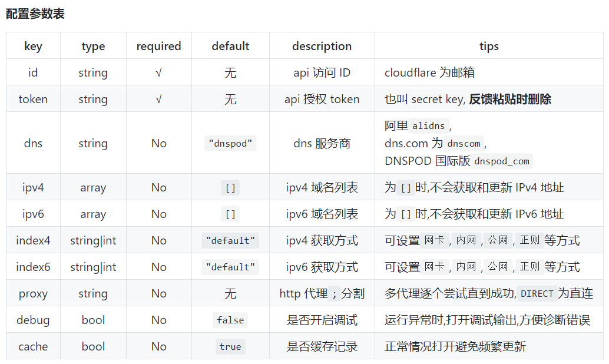Screen dimensions: 609x364
Task: Click "default" value in index4 row
Action: point(230,240)
